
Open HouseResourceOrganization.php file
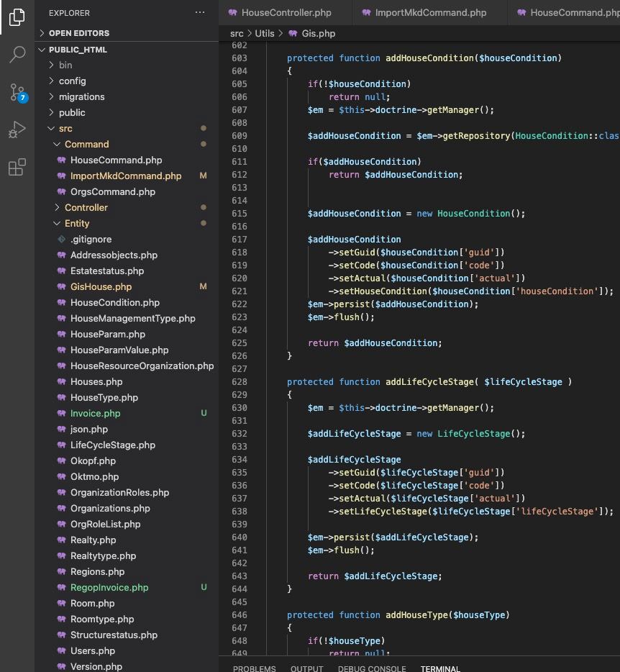[127, 366]
